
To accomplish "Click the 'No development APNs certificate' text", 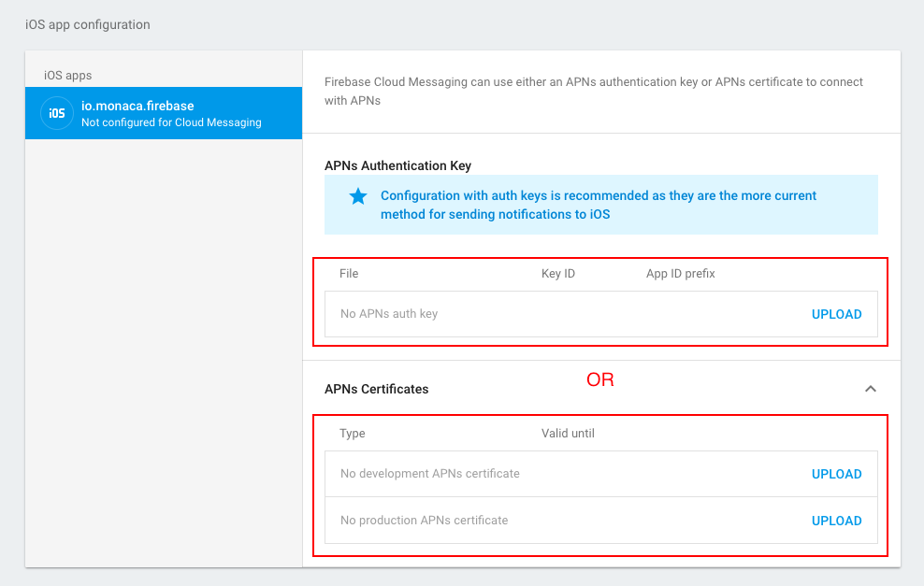I will click(x=429, y=474).
